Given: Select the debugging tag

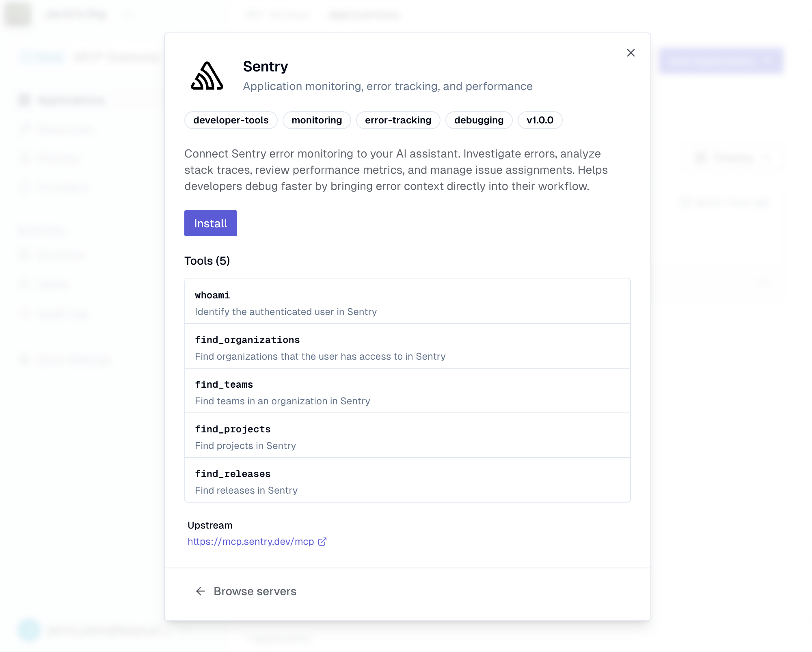Looking at the screenshot, I should pos(479,120).
